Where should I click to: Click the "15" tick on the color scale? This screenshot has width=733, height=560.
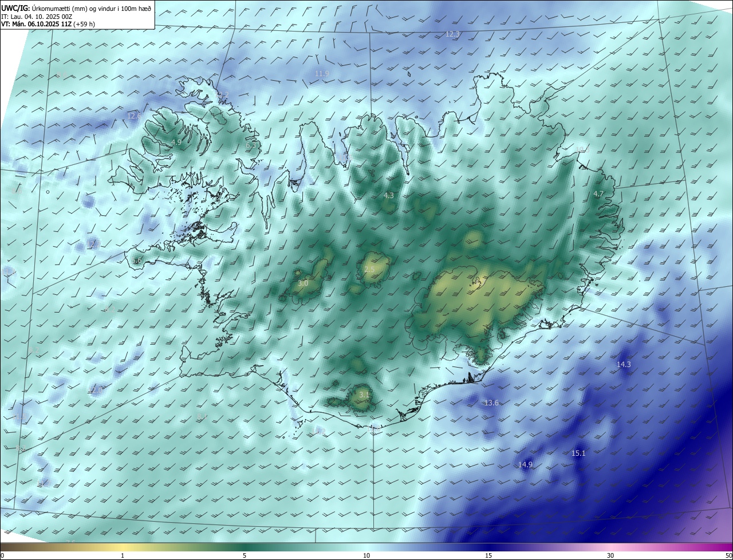coord(488,555)
